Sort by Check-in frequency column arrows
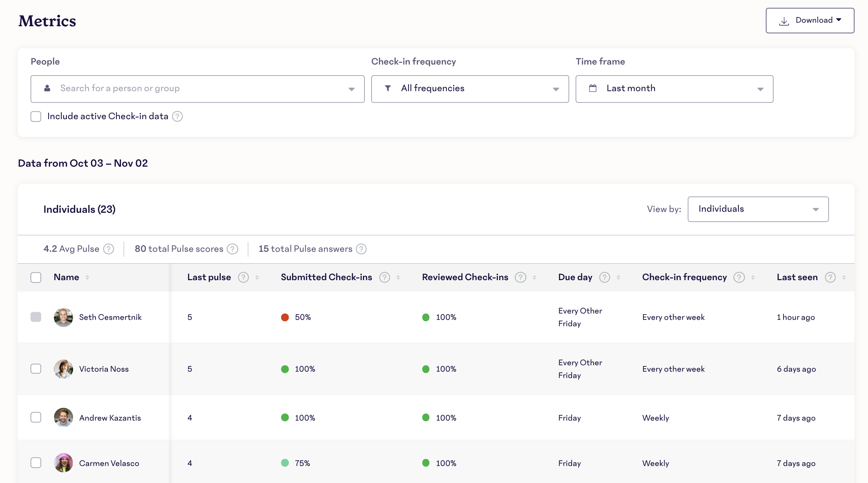 coord(753,277)
